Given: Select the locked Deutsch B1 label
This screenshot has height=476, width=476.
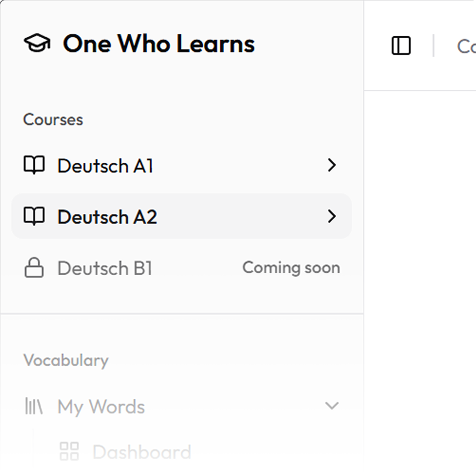Looking at the screenshot, I should [105, 268].
